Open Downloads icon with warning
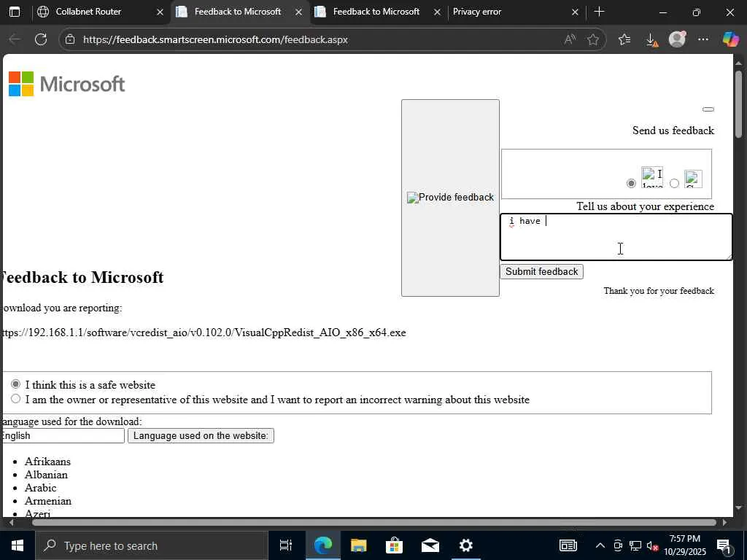This screenshot has height=560, width=747. [651, 40]
